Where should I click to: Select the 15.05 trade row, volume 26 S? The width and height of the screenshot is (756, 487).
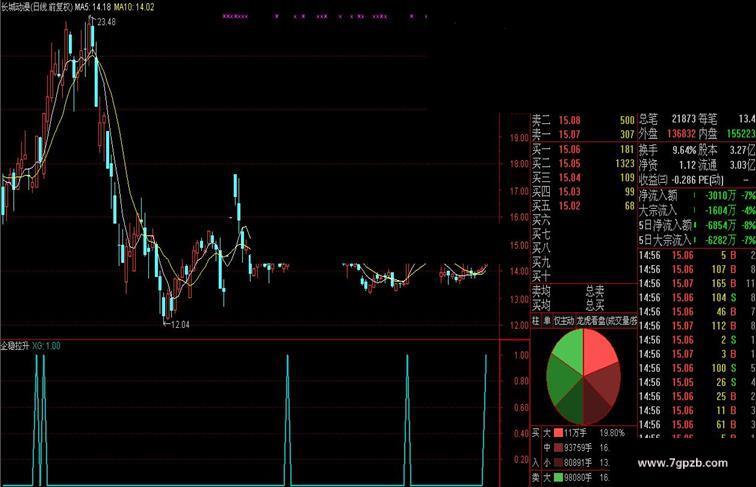(x=697, y=382)
